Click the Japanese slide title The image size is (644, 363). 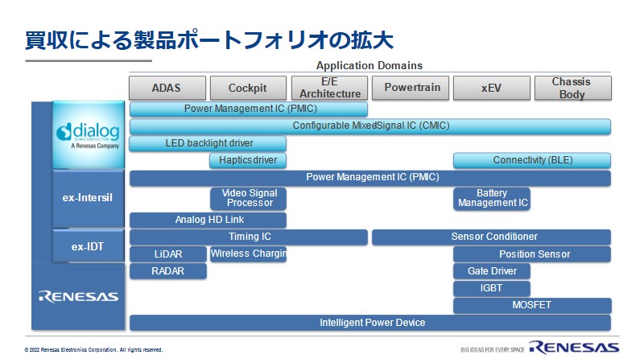(x=209, y=40)
